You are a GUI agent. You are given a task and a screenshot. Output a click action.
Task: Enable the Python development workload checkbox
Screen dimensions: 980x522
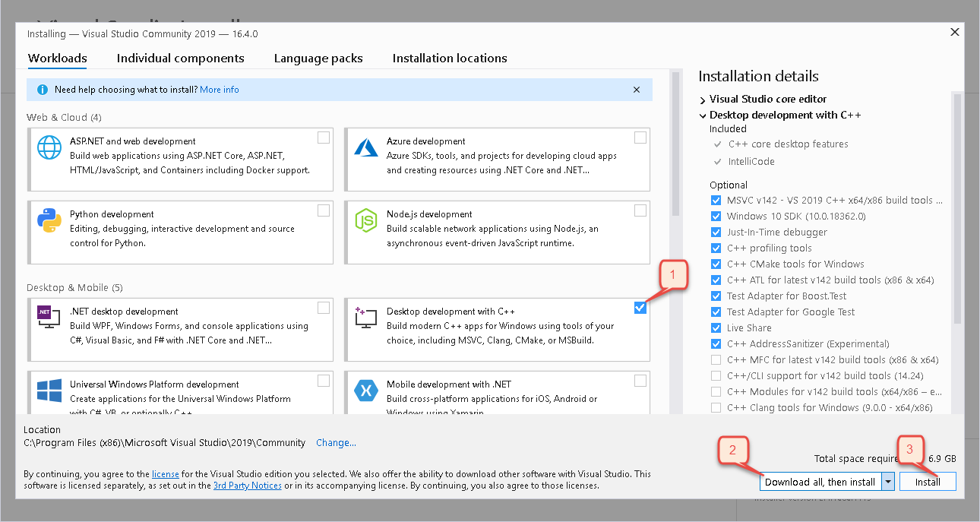coord(324,210)
